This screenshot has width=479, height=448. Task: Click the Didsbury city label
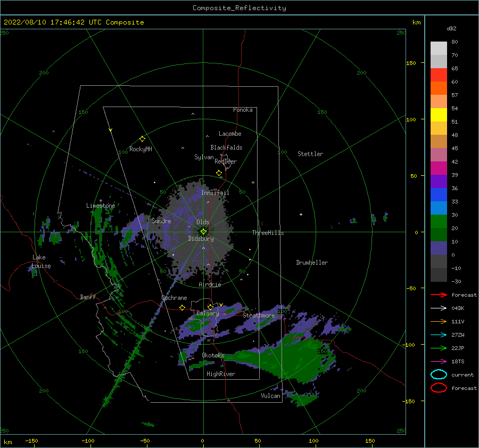201,239
